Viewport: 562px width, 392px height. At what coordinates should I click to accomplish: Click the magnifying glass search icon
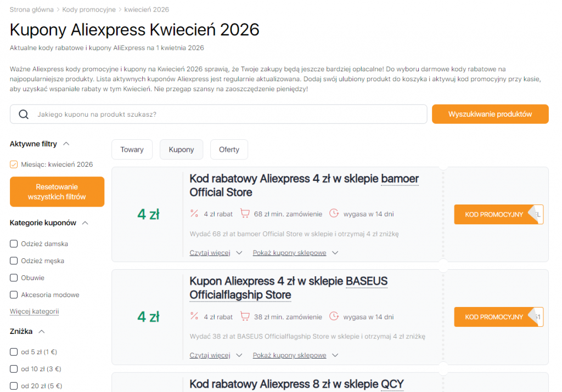pos(23,113)
